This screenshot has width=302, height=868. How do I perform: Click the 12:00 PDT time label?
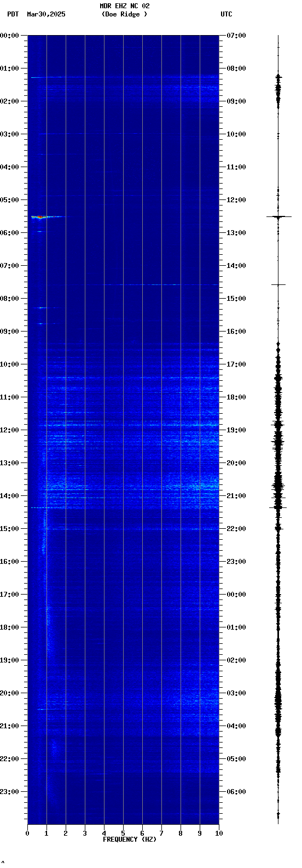(9, 430)
